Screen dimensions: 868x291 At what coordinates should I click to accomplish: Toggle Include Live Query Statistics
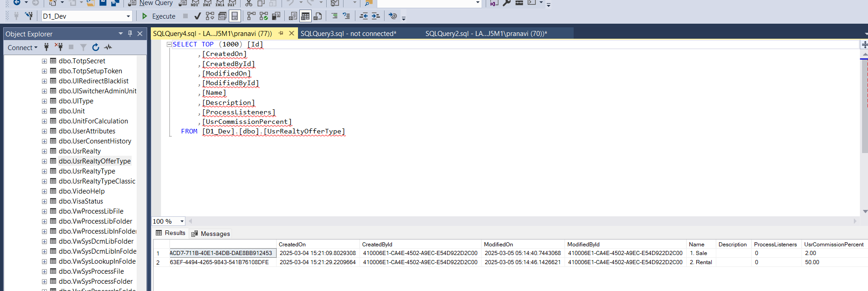(x=264, y=16)
